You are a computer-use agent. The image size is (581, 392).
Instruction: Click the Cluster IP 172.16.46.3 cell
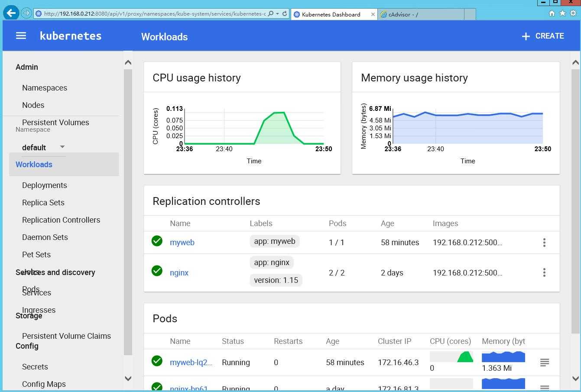pyautogui.click(x=398, y=363)
